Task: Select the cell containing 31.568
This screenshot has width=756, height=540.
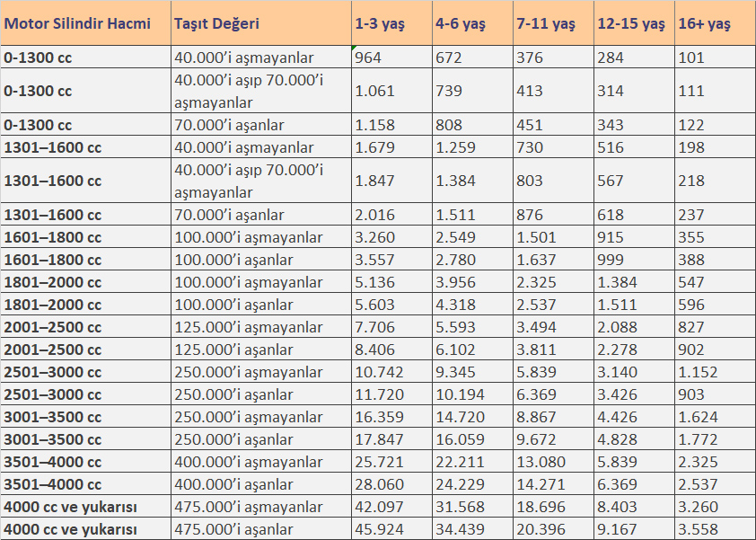Action: coord(471,507)
